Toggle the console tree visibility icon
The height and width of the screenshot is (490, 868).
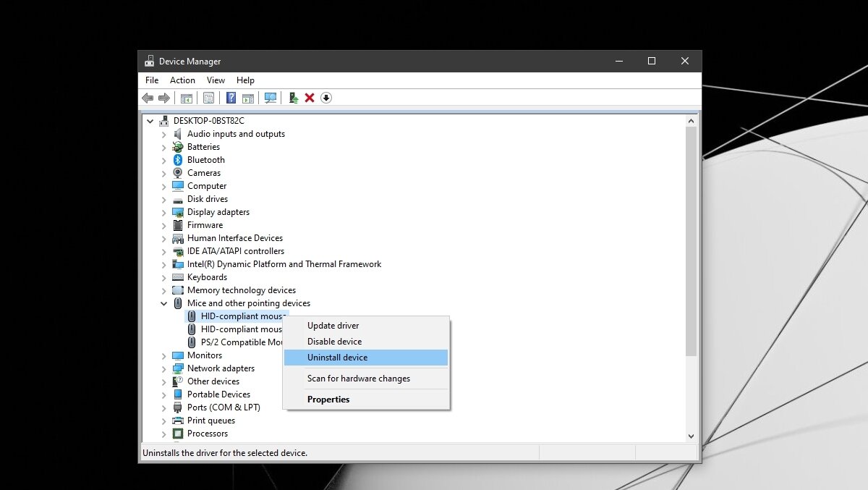(186, 98)
